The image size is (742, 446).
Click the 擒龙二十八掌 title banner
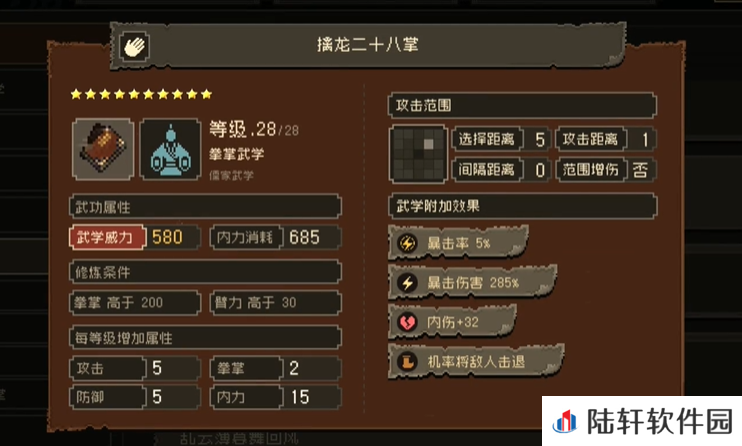pos(368,46)
